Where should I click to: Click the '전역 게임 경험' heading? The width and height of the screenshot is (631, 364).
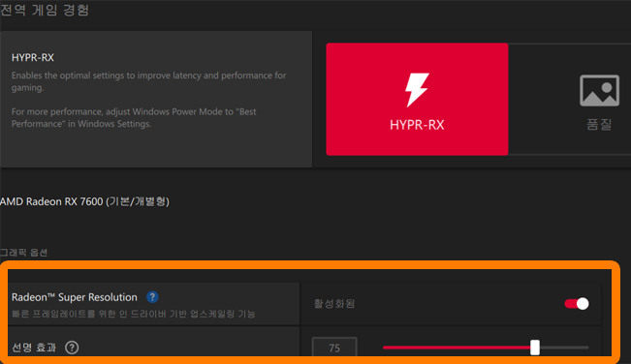45,10
